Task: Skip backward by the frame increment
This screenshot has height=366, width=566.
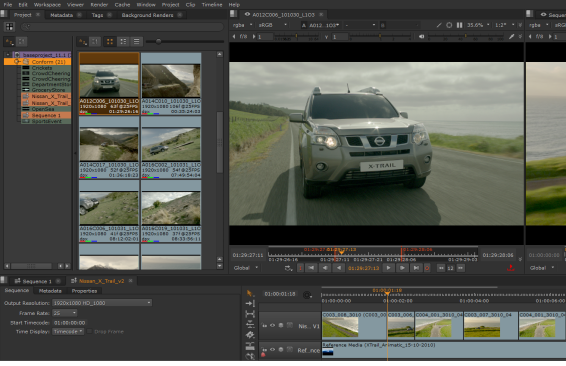Action: (x=441, y=268)
